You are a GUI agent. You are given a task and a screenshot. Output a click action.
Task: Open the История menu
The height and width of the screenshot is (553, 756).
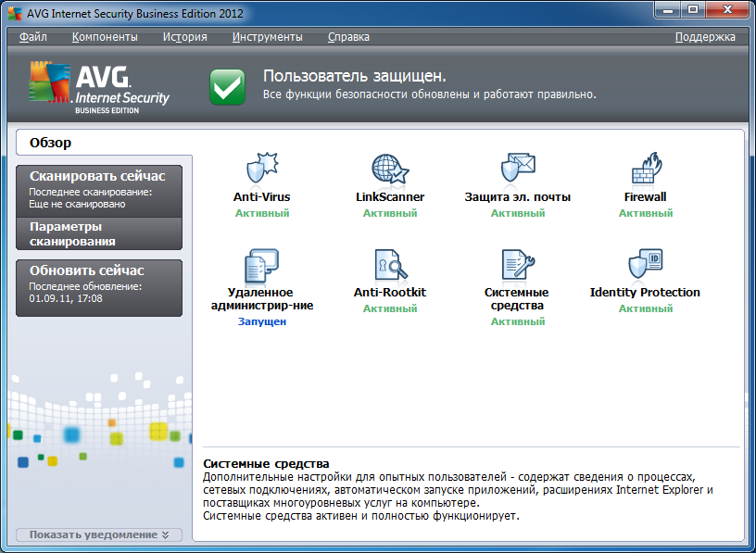tap(184, 37)
